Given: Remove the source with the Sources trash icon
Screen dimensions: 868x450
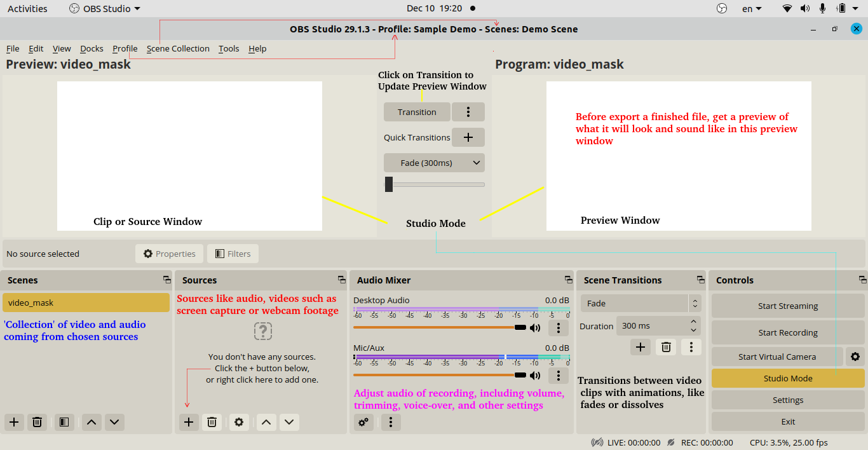Looking at the screenshot, I should 212,422.
